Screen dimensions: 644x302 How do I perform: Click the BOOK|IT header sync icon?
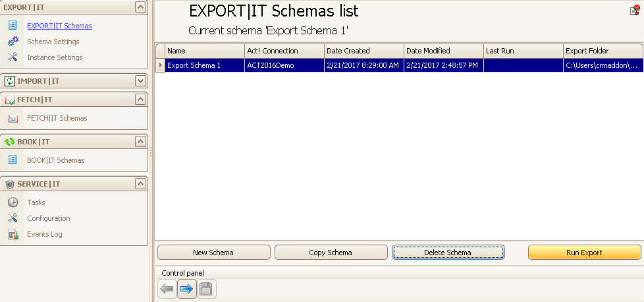click(10, 142)
